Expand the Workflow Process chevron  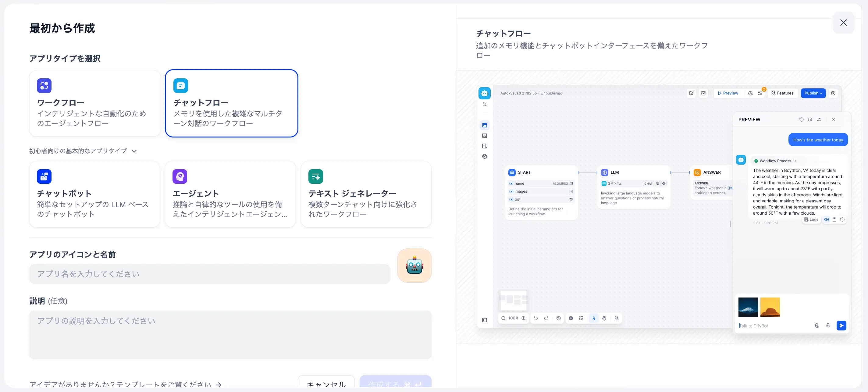tap(795, 161)
